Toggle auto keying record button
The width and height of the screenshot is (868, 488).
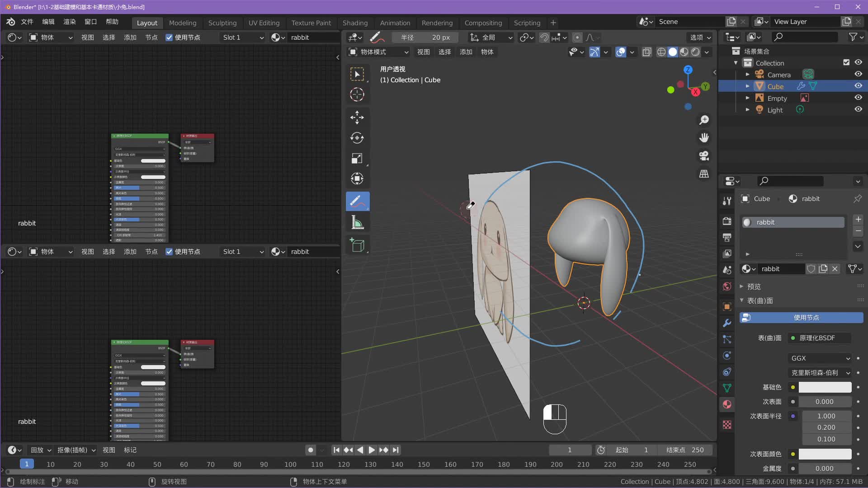(310, 450)
